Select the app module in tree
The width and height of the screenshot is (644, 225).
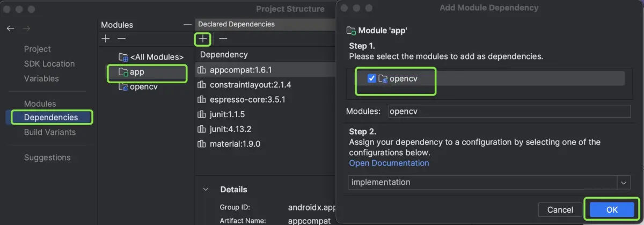(137, 72)
